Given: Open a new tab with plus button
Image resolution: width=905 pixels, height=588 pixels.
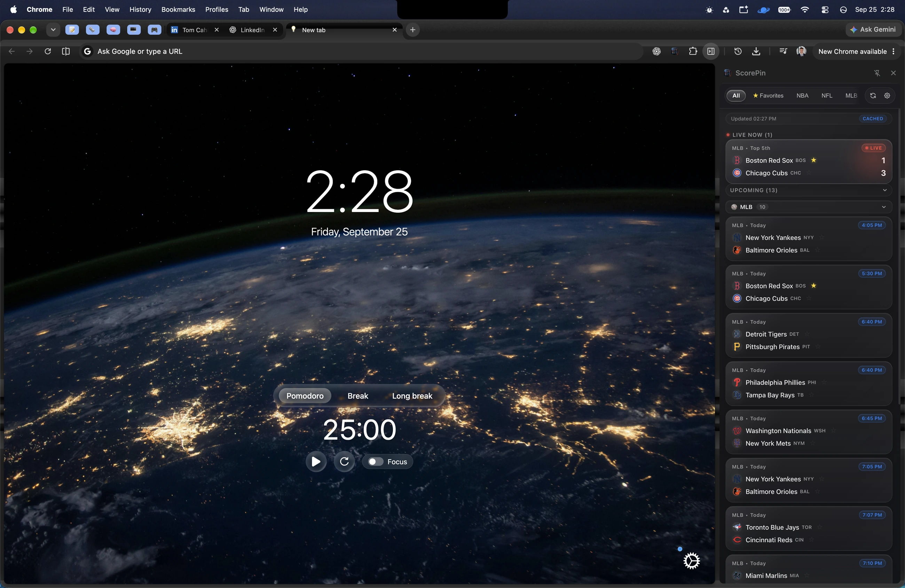Looking at the screenshot, I should pos(412,30).
